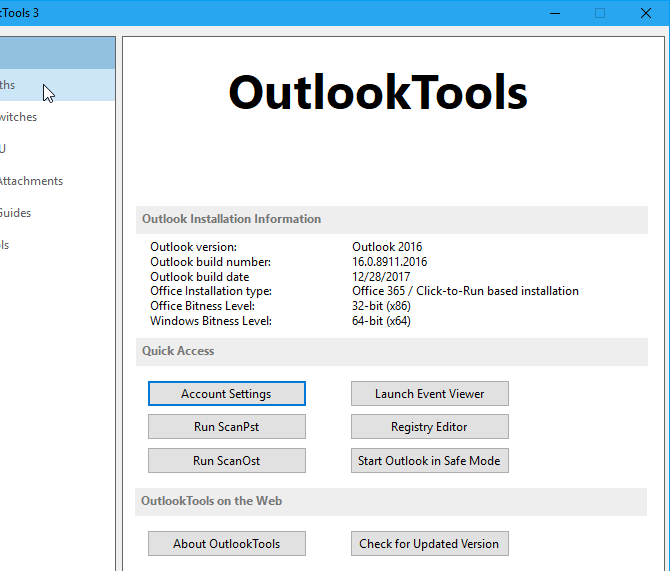Click the Outlook 2016 version value
The height and width of the screenshot is (571, 670).
pyautogui.click(x=387, y=247)
